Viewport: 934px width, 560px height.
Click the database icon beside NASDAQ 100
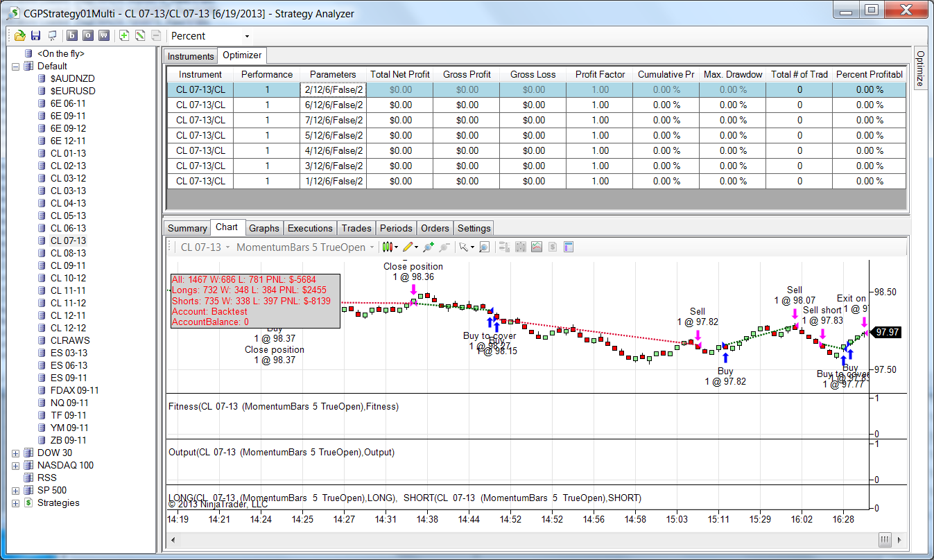point(28,465)
